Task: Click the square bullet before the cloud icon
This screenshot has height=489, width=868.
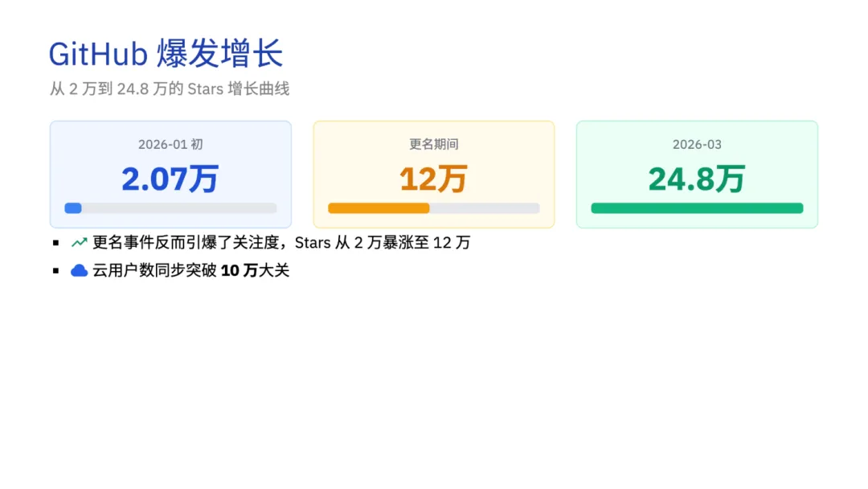Action: coord(56,271)
